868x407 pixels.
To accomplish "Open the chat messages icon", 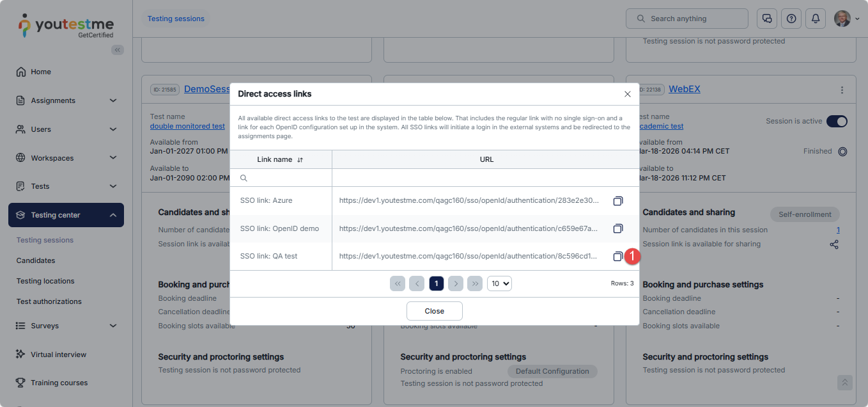I will coord(766,19).
